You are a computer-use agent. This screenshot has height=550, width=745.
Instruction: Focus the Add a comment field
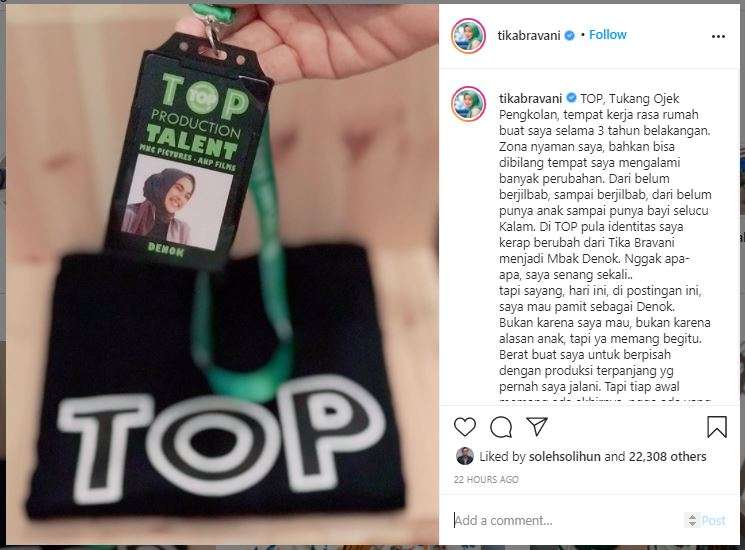click(x=567, y=520)
